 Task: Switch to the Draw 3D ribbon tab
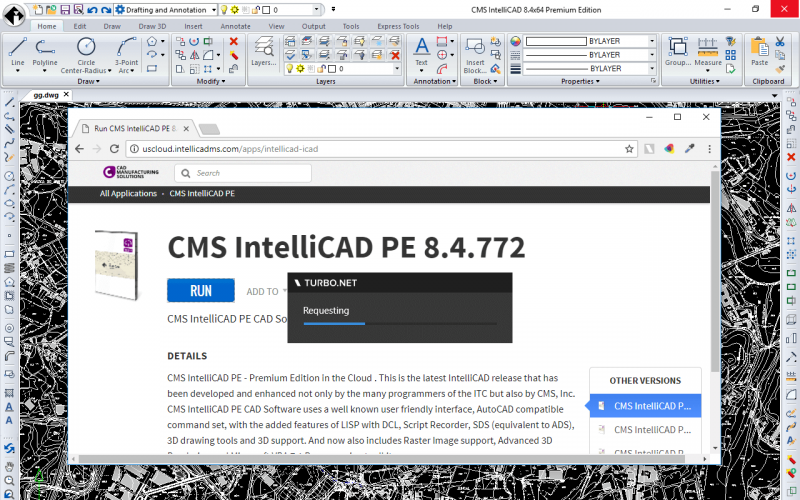(152, 26)
